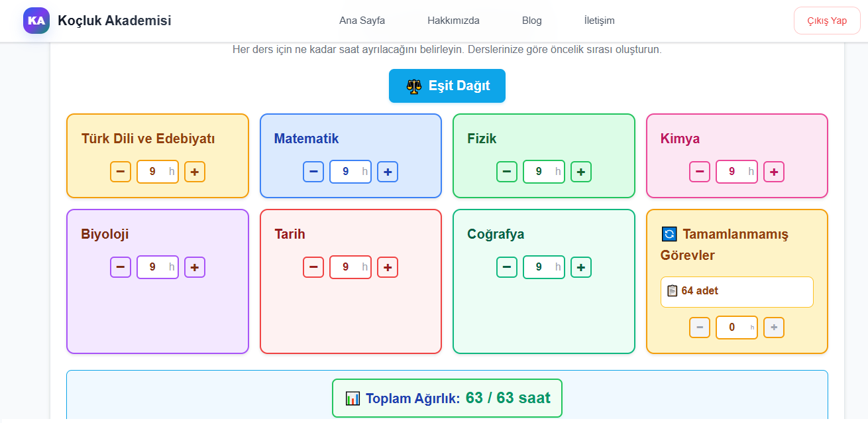The height and width of the screenshot is (423, 868).
Task: Click the bar chart icon beside Toplam Ağırlık
Action: click(x=353, y=398)
